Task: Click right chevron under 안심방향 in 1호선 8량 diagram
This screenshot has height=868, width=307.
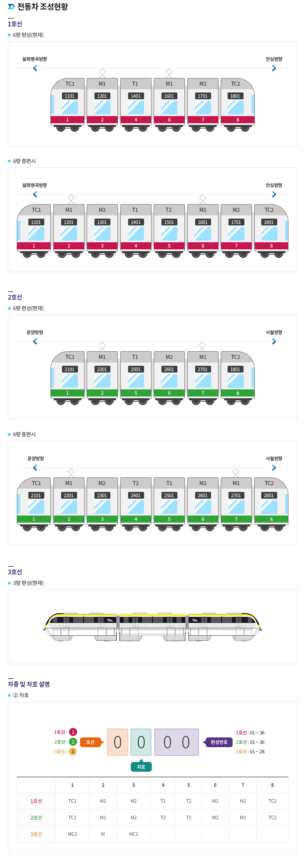Action: point(274,194)
